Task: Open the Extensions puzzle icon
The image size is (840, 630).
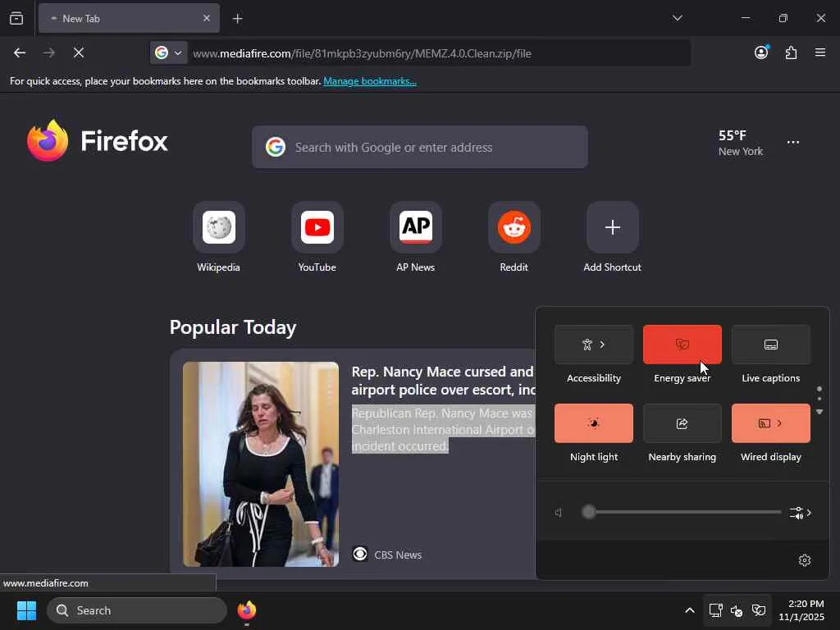Action: pyautogui.click(x=792, y=52)
